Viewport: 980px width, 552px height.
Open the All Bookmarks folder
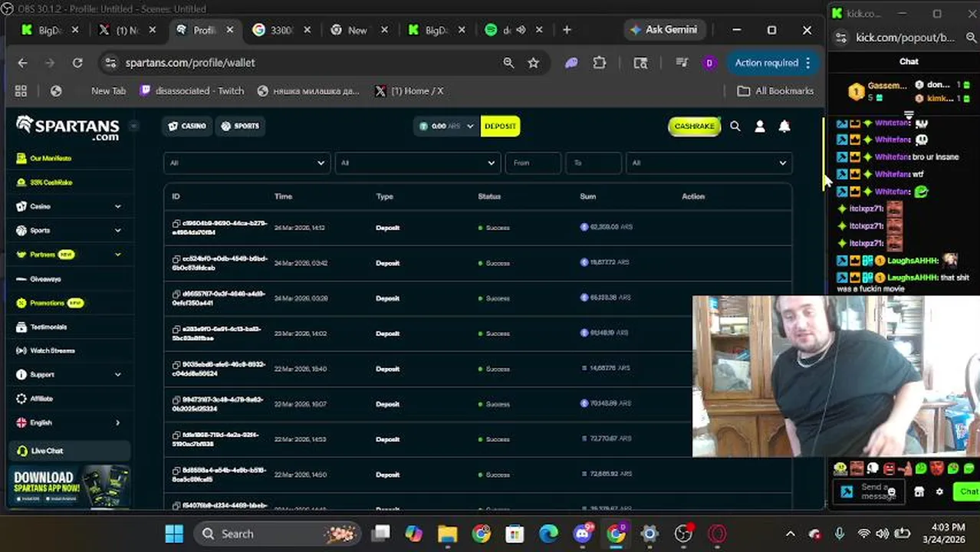click(x=775, y=90)
